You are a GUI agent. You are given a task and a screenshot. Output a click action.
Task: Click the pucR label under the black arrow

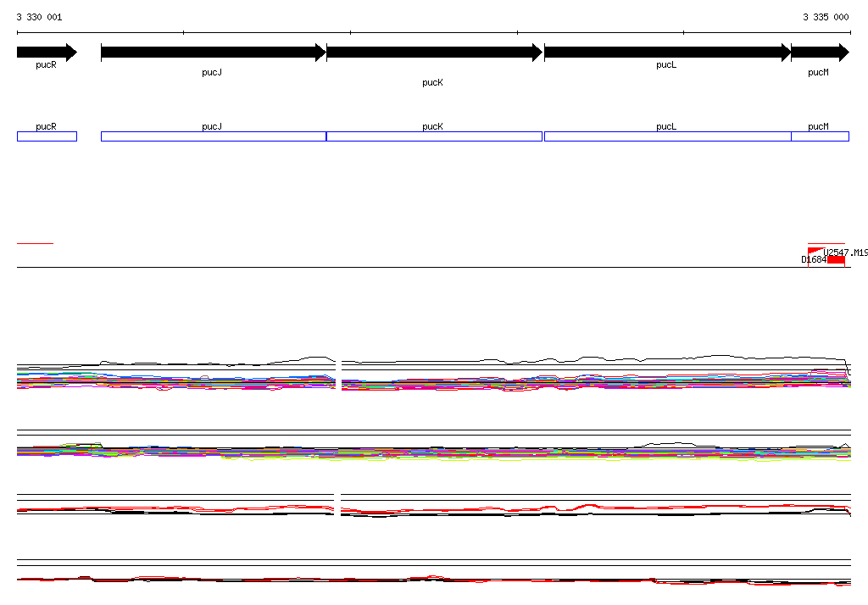pyautogui.click(x=46, y=64)
